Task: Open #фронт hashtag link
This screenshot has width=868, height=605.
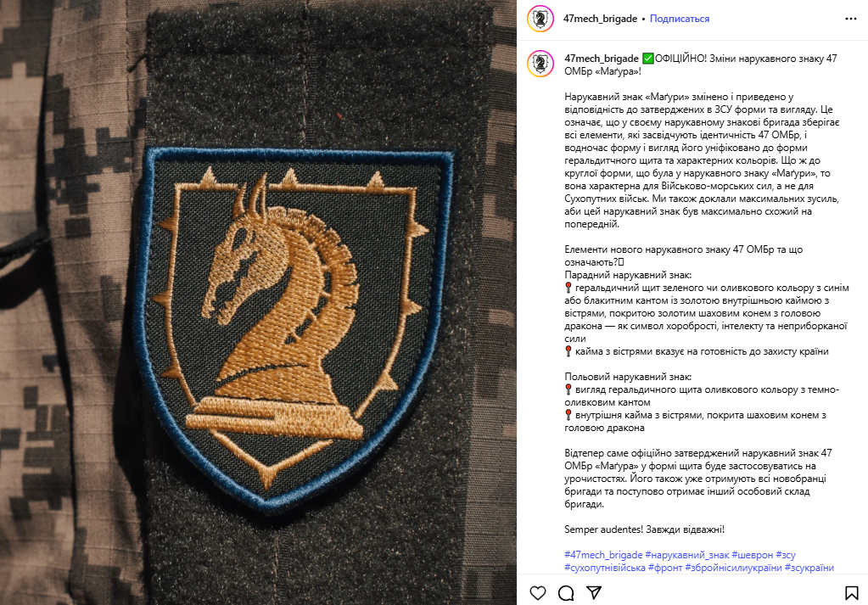Action: pyautogui.click(x=665, y=568)
